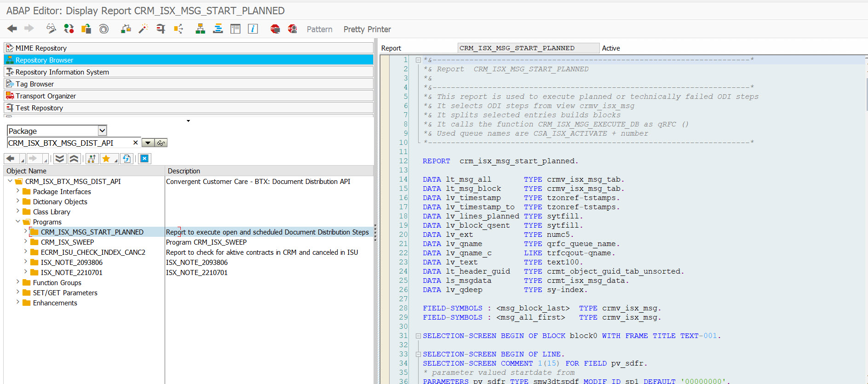Collapse the Programs folder node
868x384 pixels.
(18, 222)
